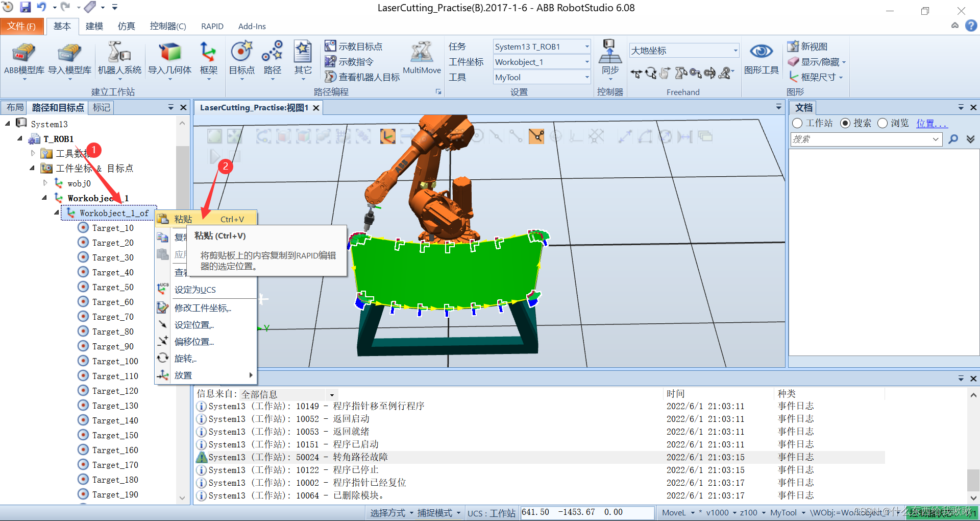Click the View Center icon in viewport
The height and width of the screenshot is (521, 980).
point(235,136)
